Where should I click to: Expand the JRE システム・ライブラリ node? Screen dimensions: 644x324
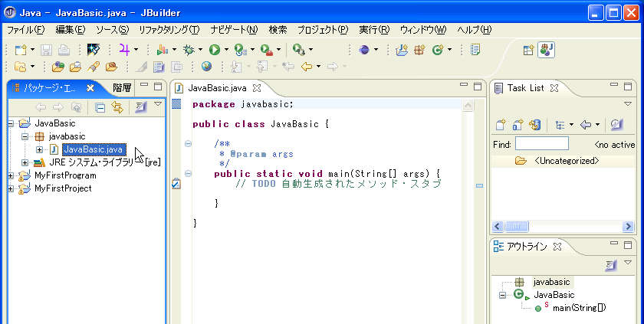tap(25, 162)
